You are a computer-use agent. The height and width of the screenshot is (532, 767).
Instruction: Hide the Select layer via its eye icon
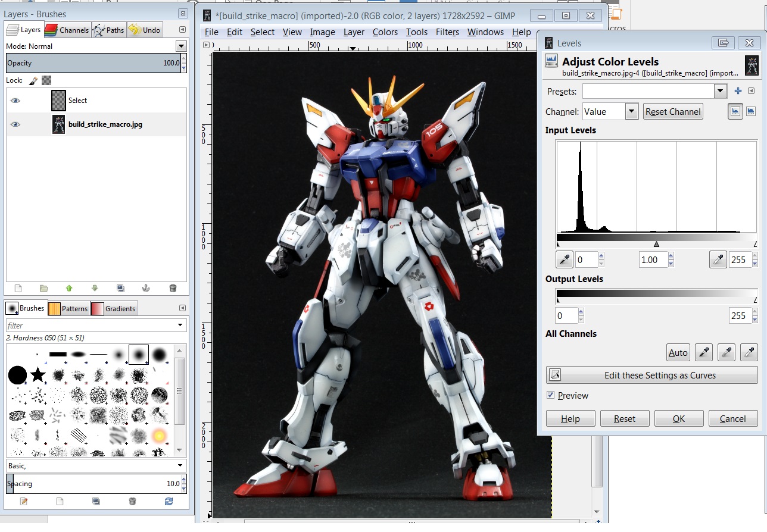click(15, 101)
